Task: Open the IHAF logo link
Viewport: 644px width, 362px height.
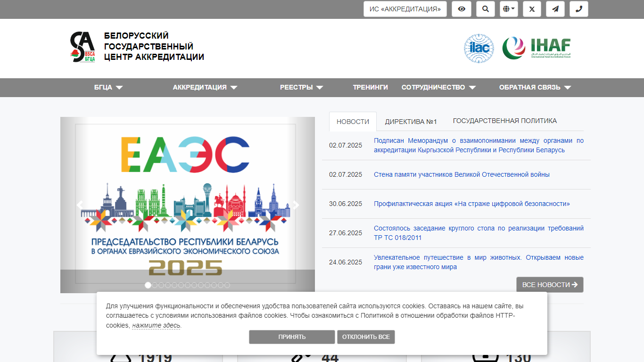Action: (x=537, y=48)
